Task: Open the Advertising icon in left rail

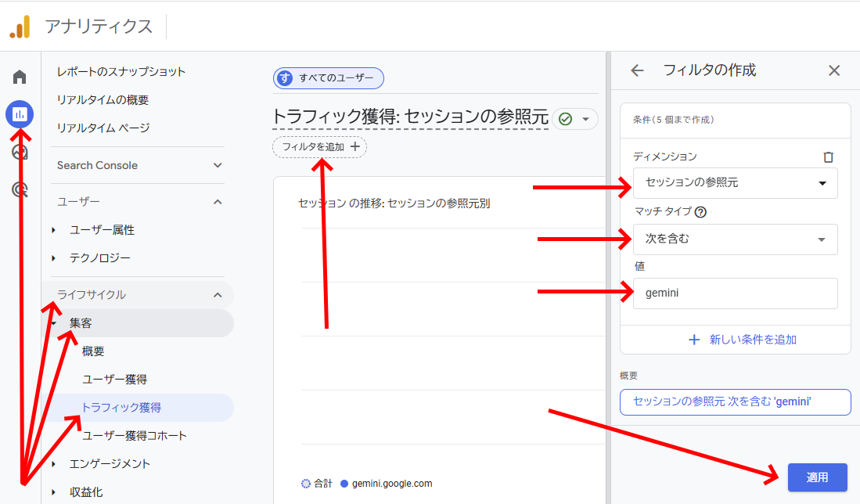Action: (20, 189)
